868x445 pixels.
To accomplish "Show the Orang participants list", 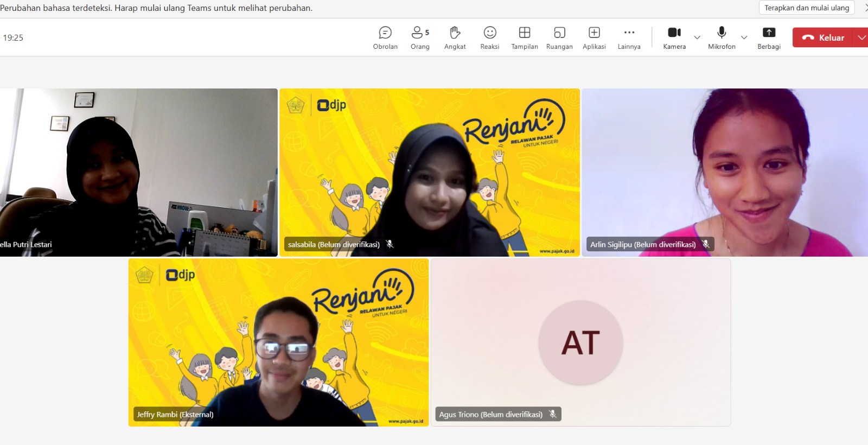I will 420,37.
